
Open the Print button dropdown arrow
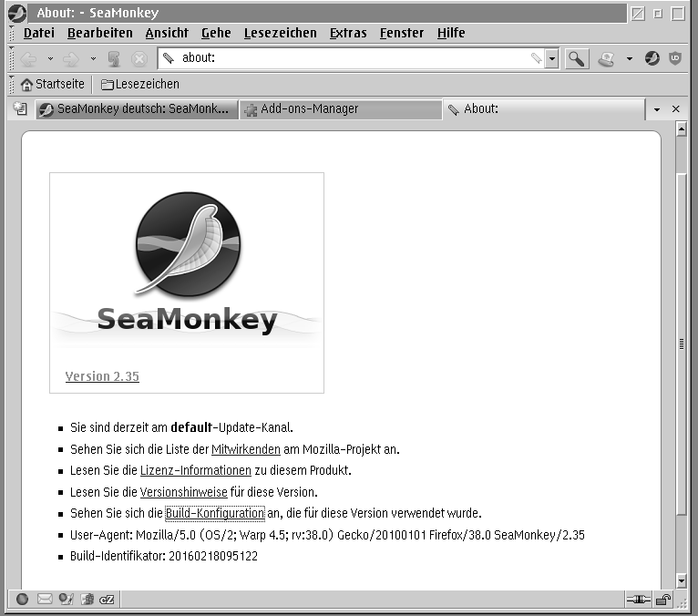(629, 58)
